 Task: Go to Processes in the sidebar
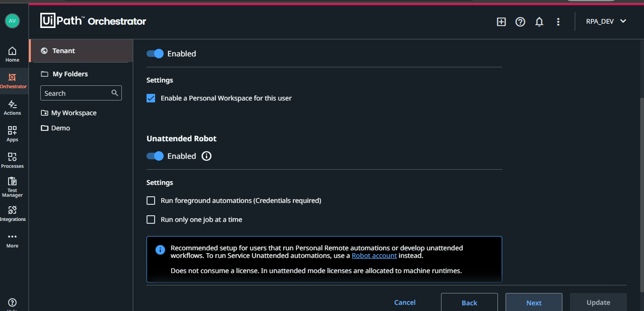(12, 161)
